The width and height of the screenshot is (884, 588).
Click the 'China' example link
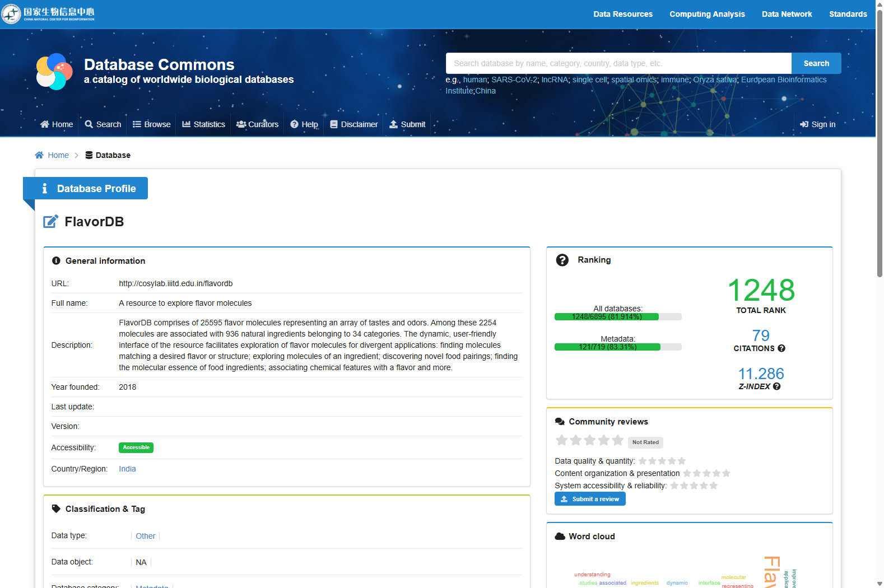point(486,91)
